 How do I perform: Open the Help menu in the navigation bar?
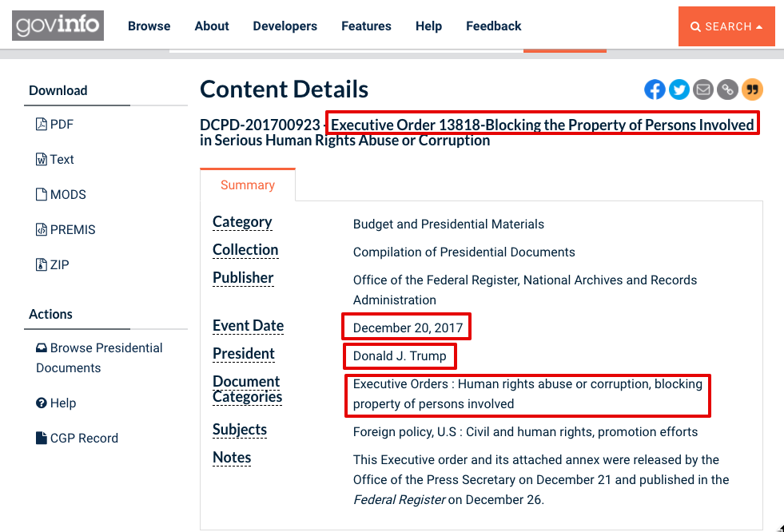click(x=428, y=26)
